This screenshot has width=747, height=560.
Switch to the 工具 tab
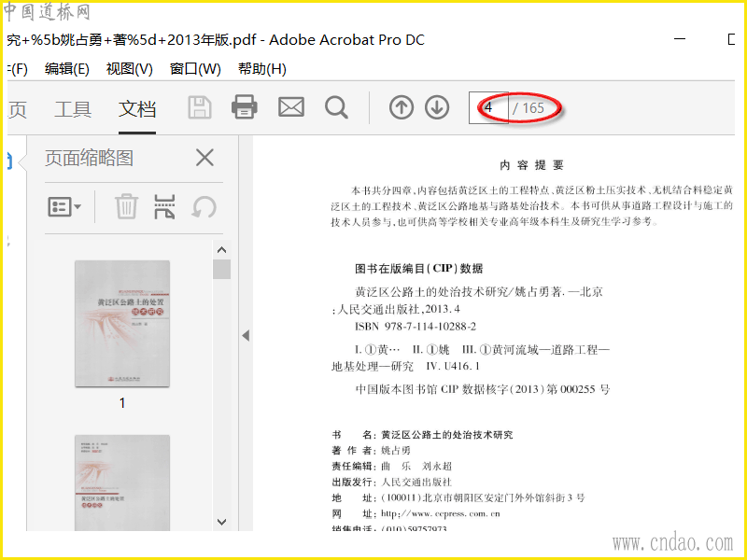tap(73, 109)
